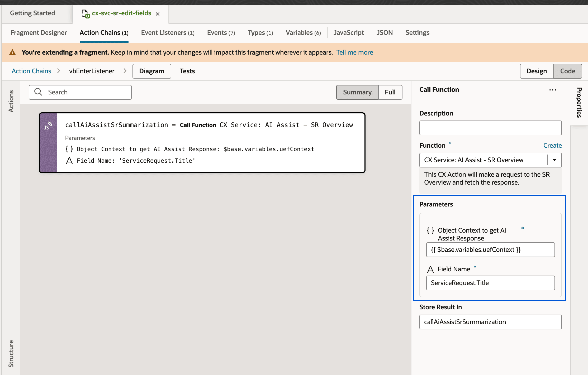Click the Store Result In input field
This screenshot has width=588, height=375.
(x=490, y=322)
